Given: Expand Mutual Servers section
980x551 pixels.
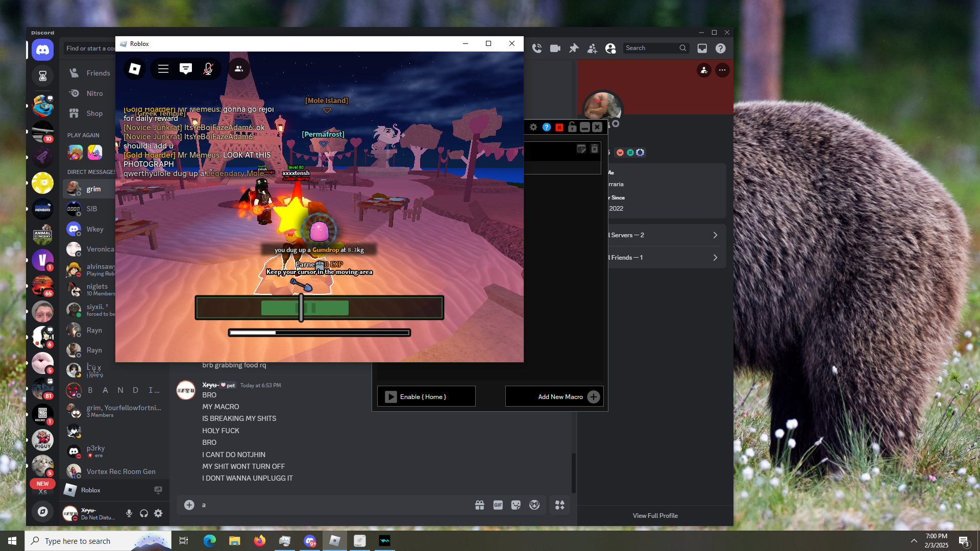Looking at the screenshot, I should tap(664, 235).
